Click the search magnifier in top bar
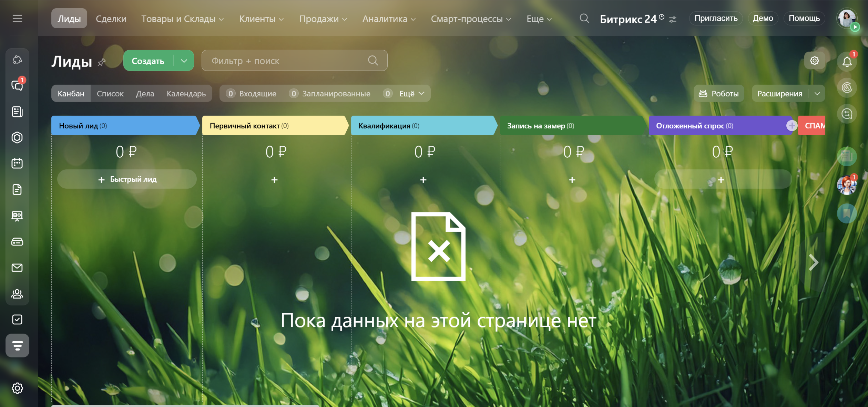The image size is (868, 407). point(584,18)
